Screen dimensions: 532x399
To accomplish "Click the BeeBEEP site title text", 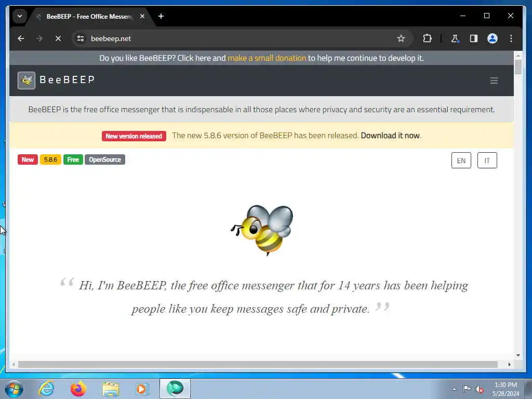I will coord(67,79).
